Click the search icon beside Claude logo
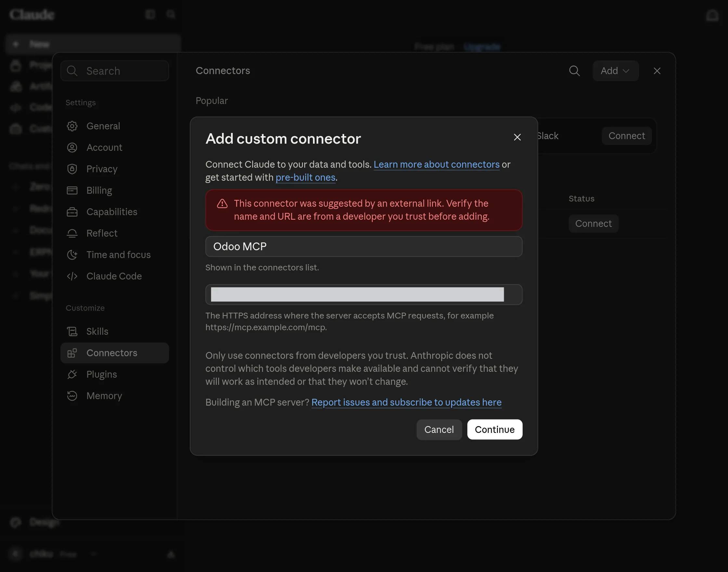The width and height of the screenshot is (728, 572). tap(171, 14)
